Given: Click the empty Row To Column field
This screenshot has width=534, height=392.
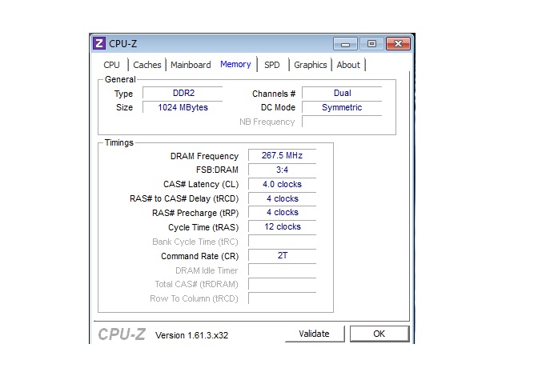Looking at the screenshot, I should (x=283, y=298).
